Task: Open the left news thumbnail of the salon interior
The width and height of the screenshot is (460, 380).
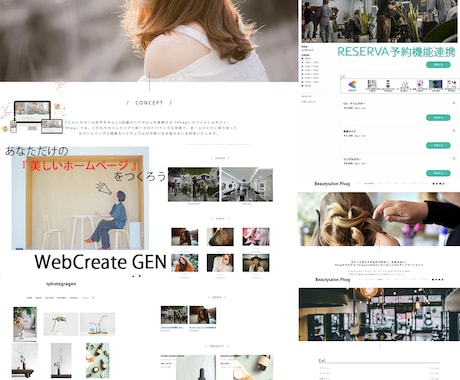Action: pos(174,315)
